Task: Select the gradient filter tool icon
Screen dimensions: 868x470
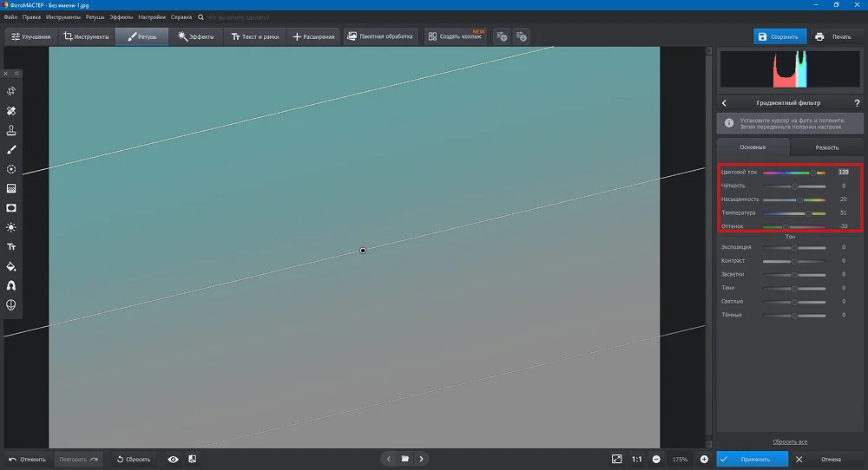Action: (11, 188)
